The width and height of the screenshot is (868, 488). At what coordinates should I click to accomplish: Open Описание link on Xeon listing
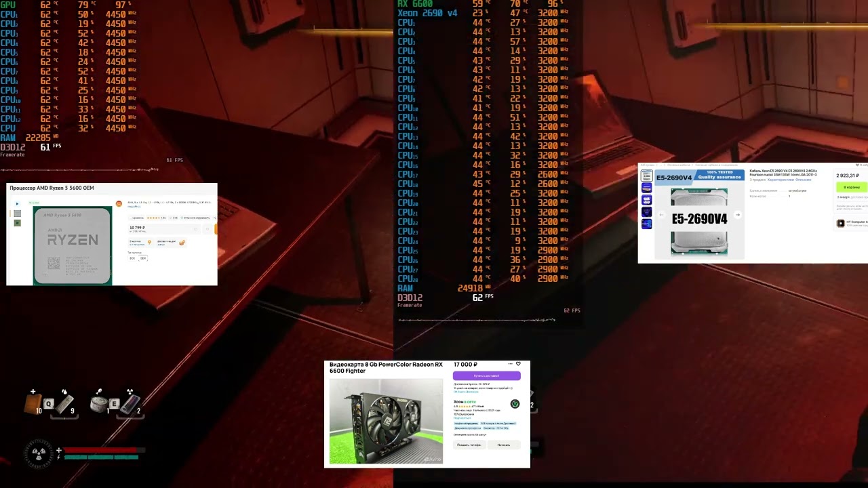tap(803, 180)
